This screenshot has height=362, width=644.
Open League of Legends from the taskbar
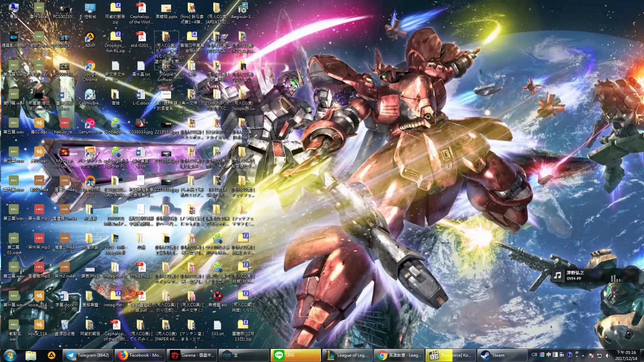(x=347, y=355)
